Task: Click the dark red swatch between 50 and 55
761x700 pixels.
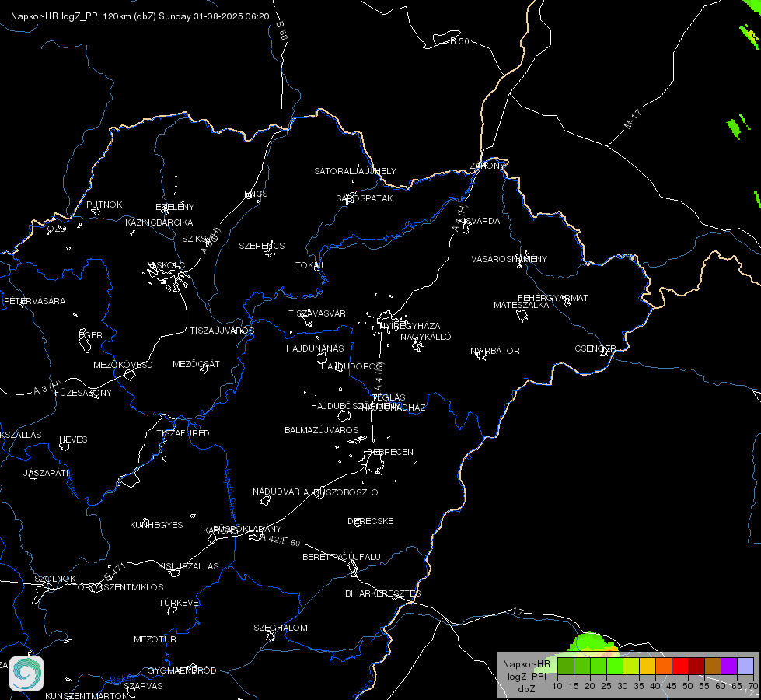Action: 696,666
